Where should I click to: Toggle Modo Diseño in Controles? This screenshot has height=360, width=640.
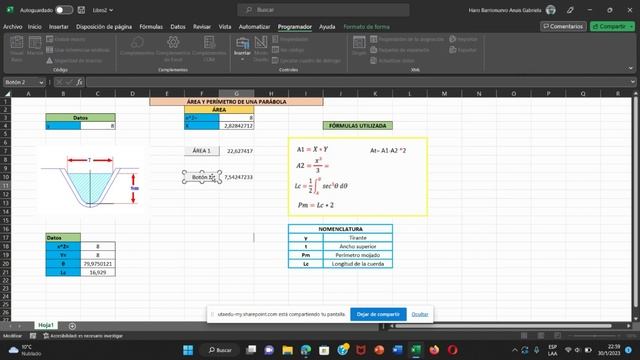pos(261,48)
